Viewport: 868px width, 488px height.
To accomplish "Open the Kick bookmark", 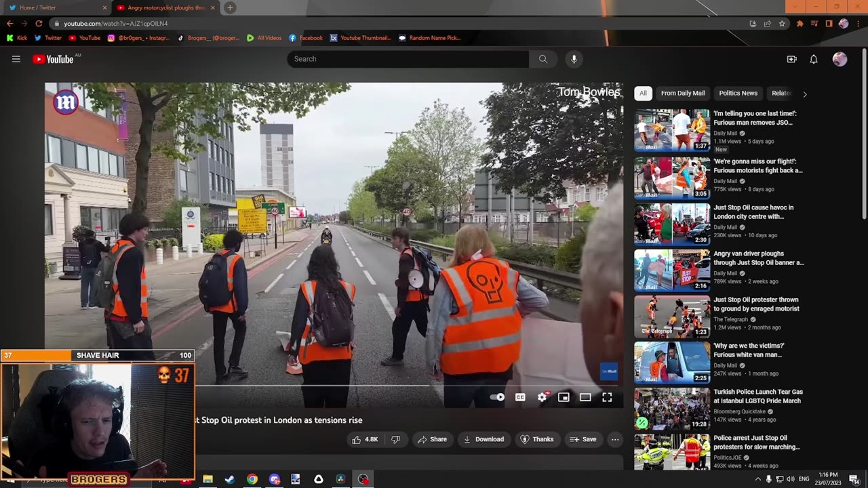I will point(17,38).
